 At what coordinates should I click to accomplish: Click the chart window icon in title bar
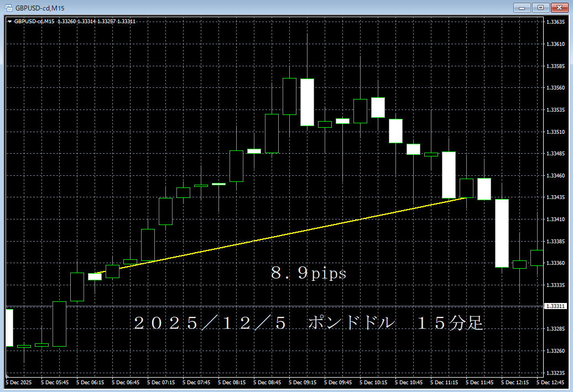[x=8, y=7]
